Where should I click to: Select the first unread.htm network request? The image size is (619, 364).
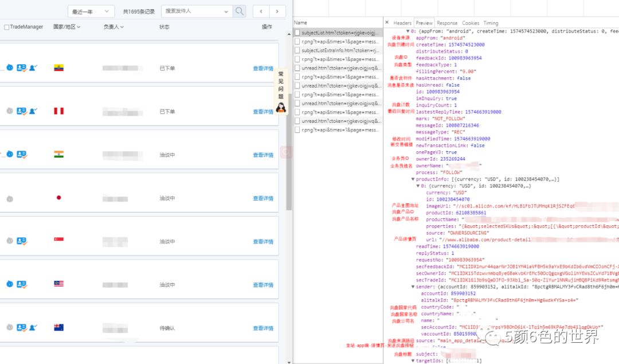(x=338, y=68)
